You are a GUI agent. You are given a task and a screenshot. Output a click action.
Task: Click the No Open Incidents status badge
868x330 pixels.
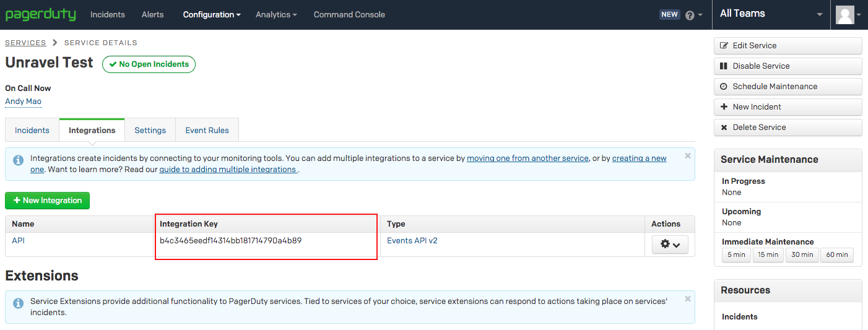pos(149,64)
